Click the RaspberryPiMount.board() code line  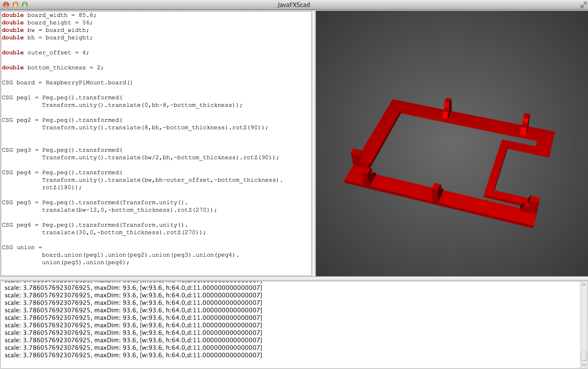coord(89,83)
